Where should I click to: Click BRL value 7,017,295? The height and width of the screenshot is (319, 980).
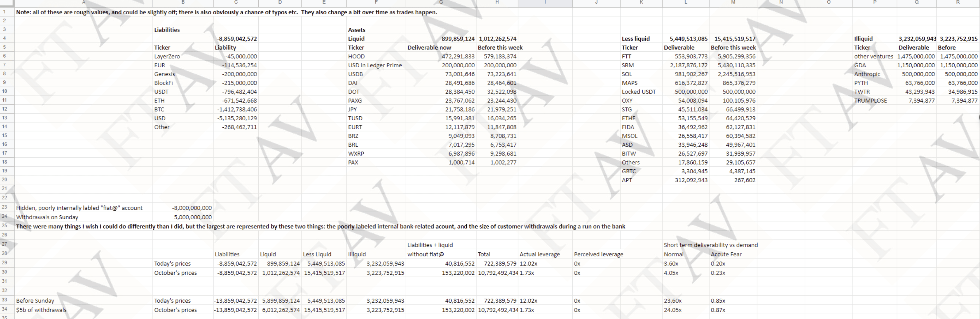coord(461,145)
